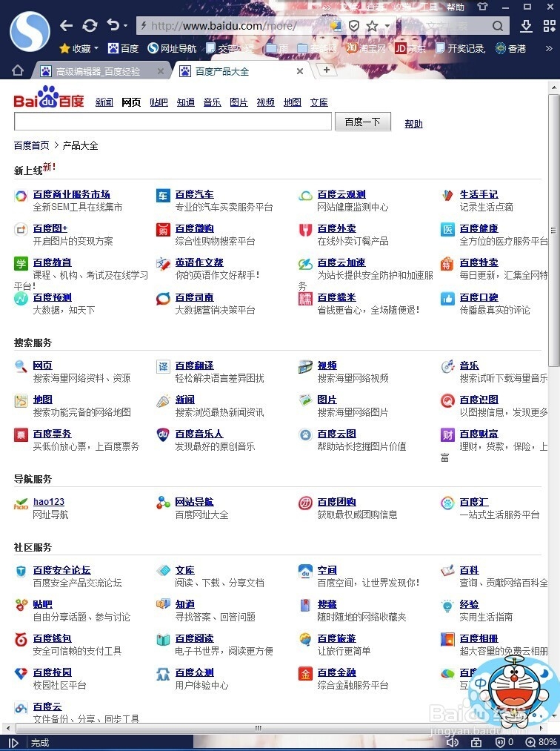
Task: Open the 淘宝网 bookmark
Action: click(366, 48)
